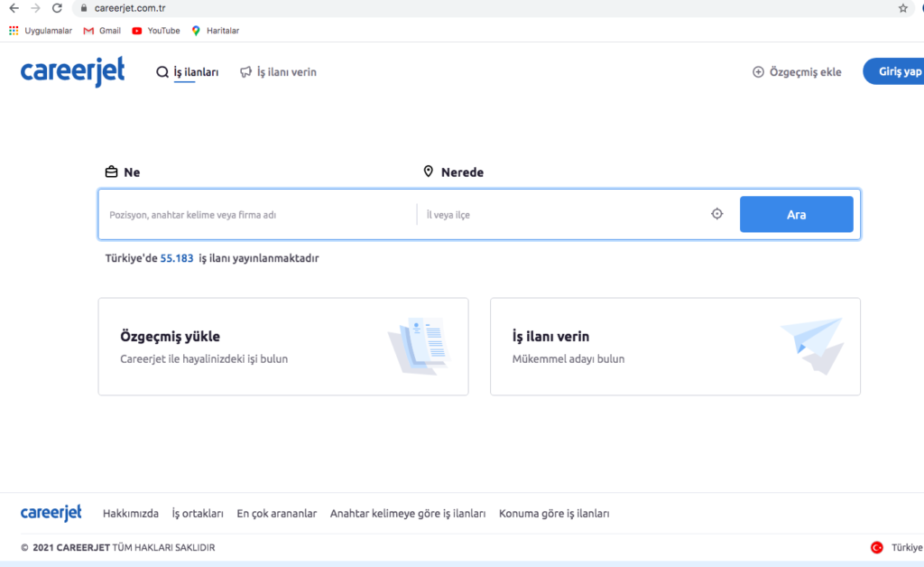Click the browser reload page icon
The width and height of the screenshot is (924, 567).
tap(58, 8)
